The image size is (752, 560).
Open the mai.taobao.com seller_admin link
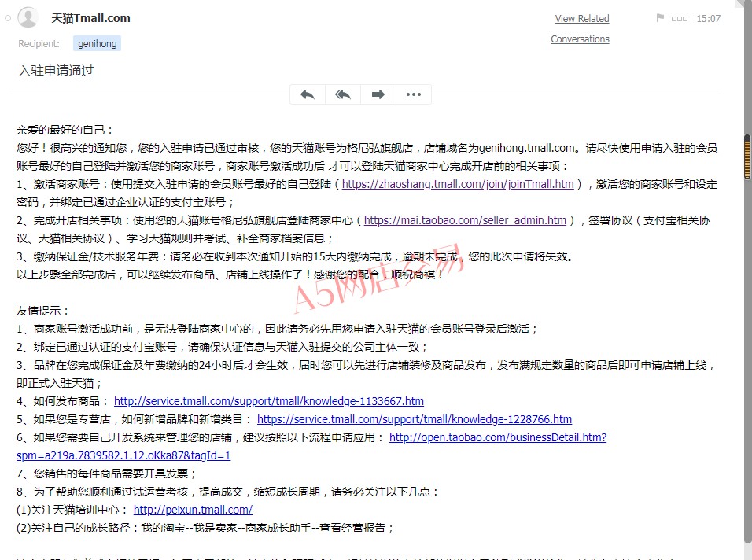click(x=465, y=220)
